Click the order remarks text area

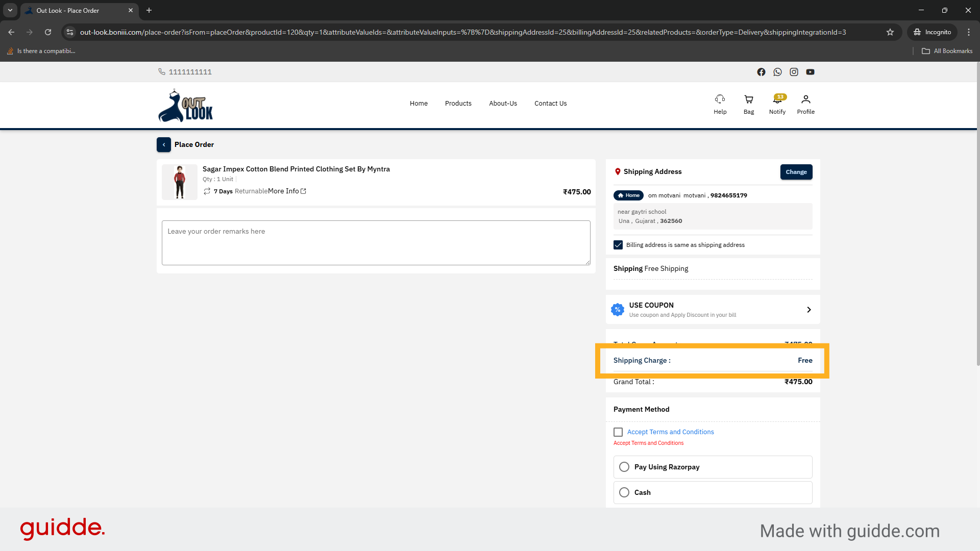click(376, 243)
